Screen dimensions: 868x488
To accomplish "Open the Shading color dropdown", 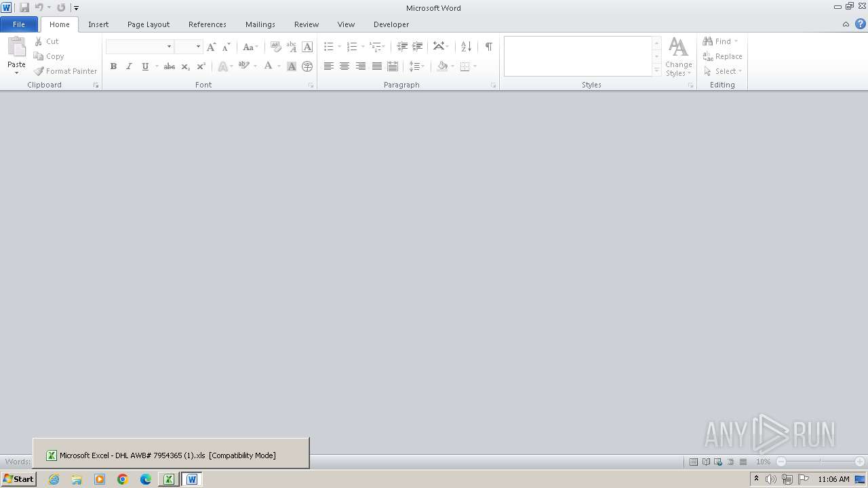I will [x=452, y=66].
